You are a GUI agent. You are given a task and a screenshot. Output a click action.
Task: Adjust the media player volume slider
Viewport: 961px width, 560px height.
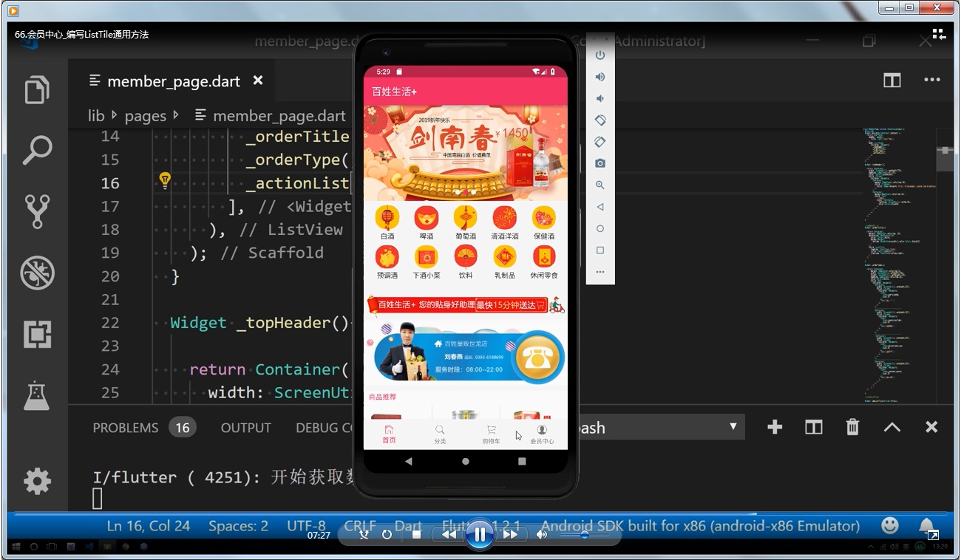pos(585,535)
